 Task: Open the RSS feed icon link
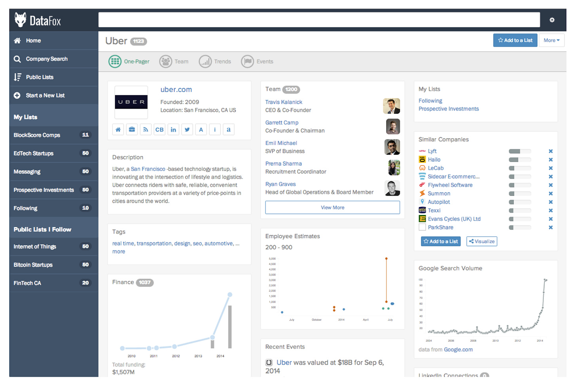click(146, 130)
